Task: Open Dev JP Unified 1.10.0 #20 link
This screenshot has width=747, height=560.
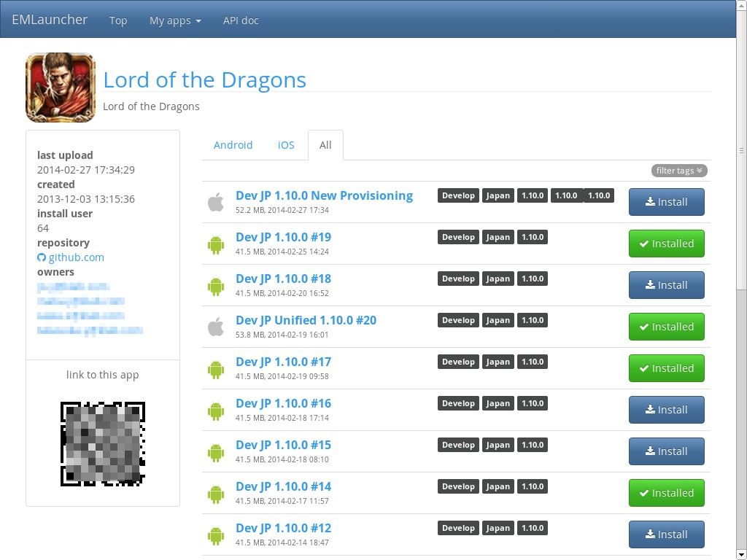Action: coord(306,320)
